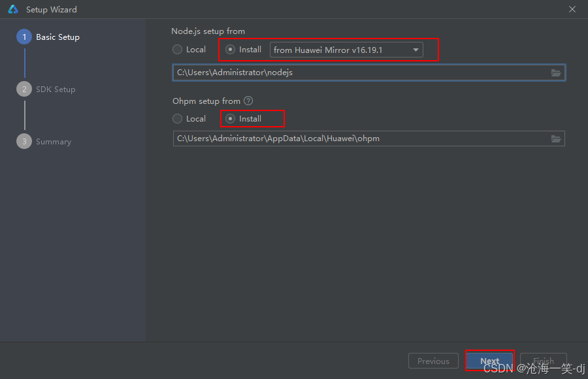
Task: Click the DevEco Studio logo in title bar
Action: tap(13, 9)
